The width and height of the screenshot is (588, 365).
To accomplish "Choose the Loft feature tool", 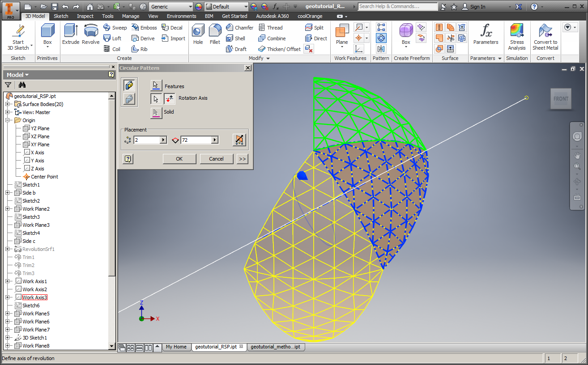I will [112, 38].
